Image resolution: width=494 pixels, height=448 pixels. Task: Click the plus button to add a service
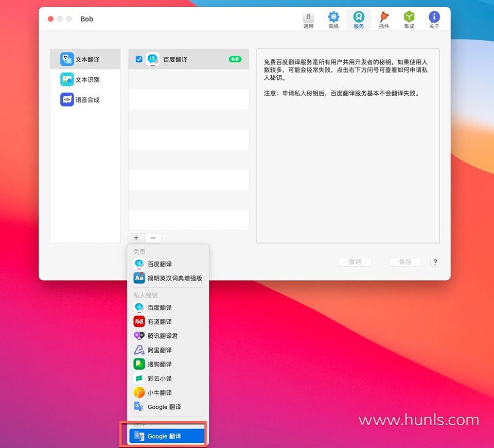click(136, 238)
